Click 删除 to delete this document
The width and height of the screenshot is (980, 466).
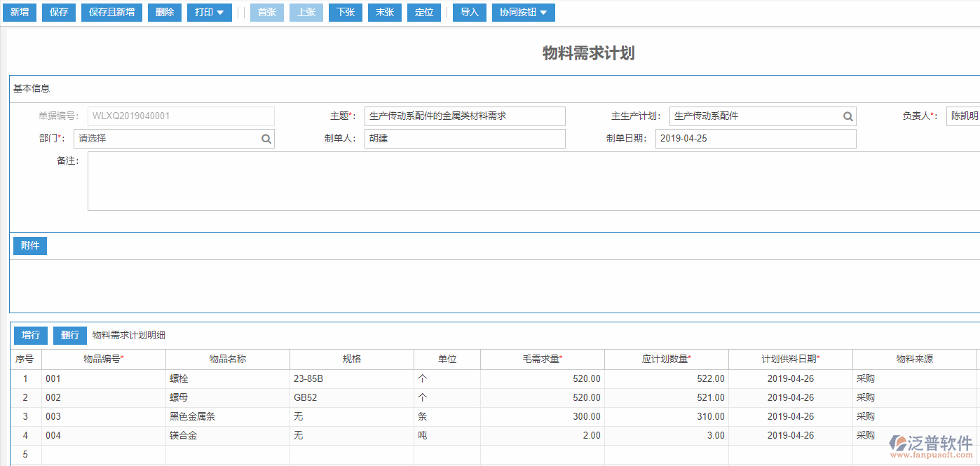point(164,12)
